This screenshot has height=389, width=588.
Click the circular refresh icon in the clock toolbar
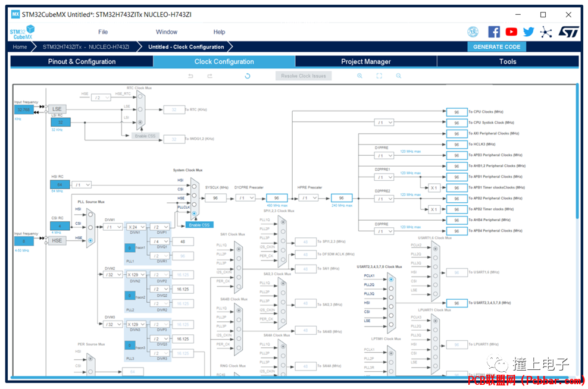[248, 76]
